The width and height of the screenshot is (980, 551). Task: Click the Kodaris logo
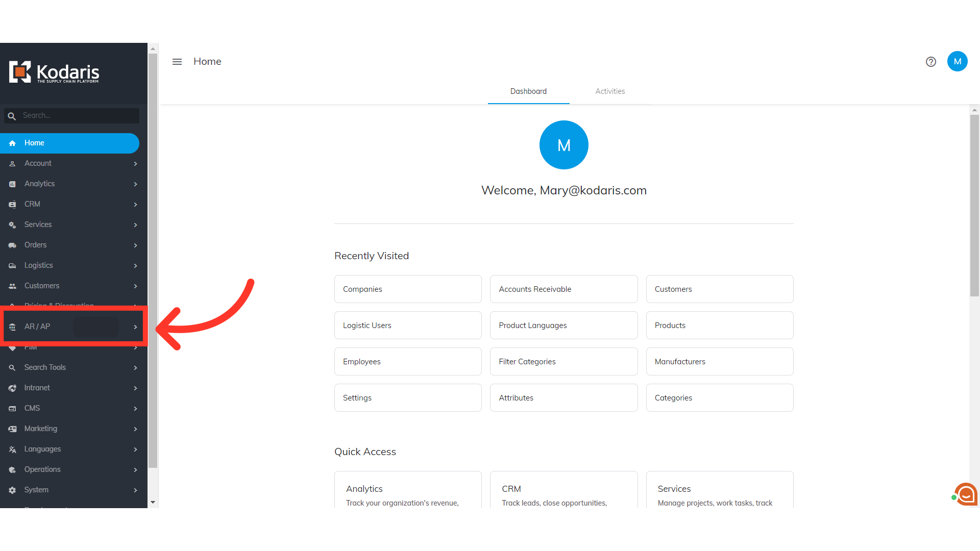pos(54,72)
